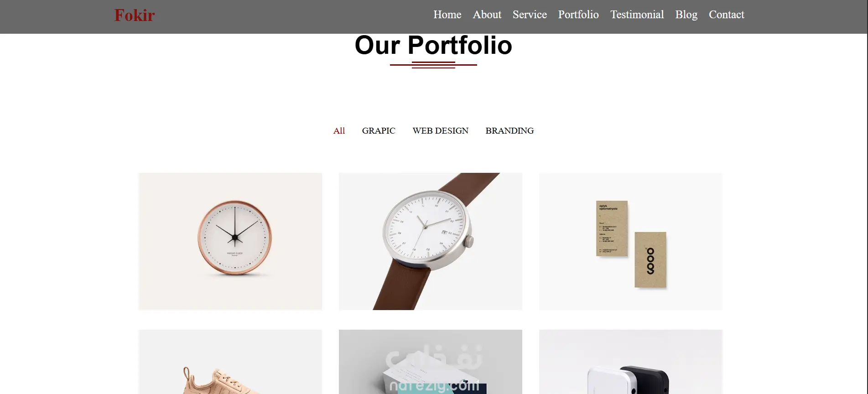
Task: Open the brown strap wristwatch image
Action: [431, 241]
